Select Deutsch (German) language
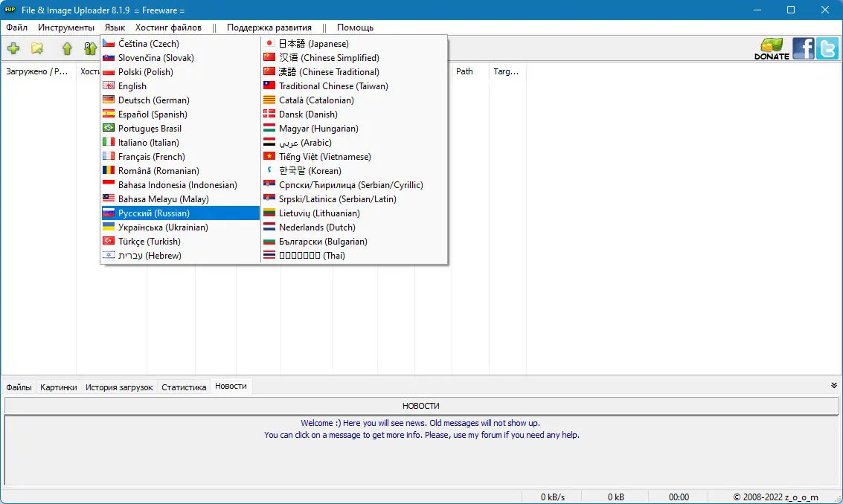Viewport: 843px width, 504px height. [x=181, y=100]
